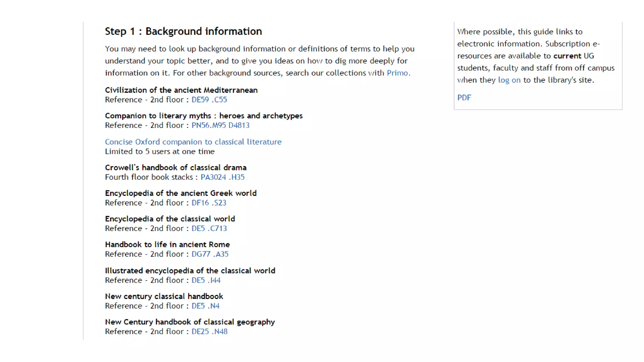Follow the log on link
This screenshot has width=644, height=362.
[509, 80]
